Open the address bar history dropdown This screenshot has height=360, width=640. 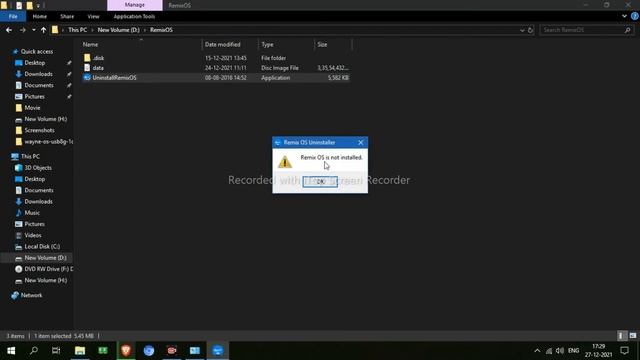[522, 30]
